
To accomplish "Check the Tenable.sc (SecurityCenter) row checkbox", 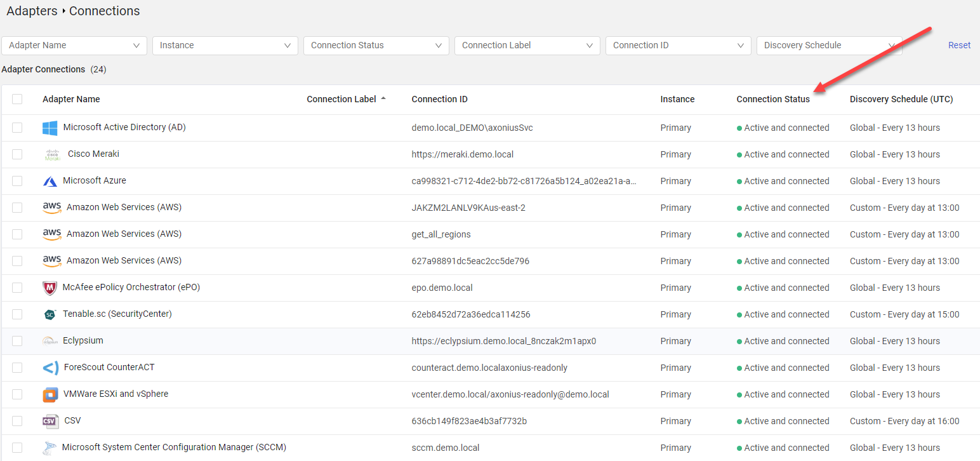I will click(x=17, y=314).
